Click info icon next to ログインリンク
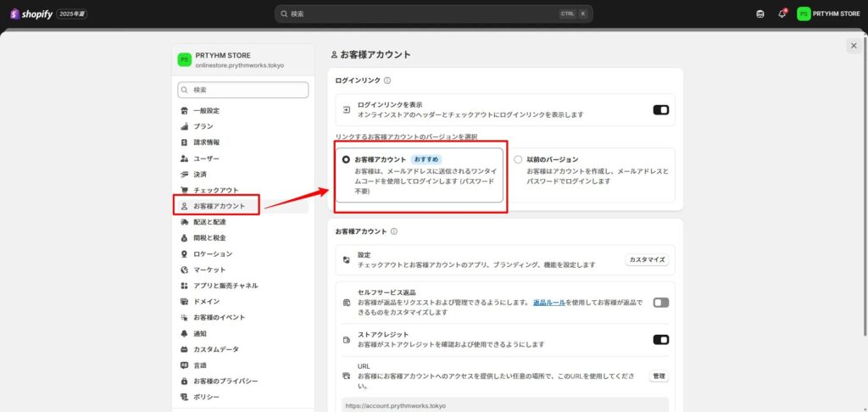Screen dimensions: 868x412 point(387,81)
